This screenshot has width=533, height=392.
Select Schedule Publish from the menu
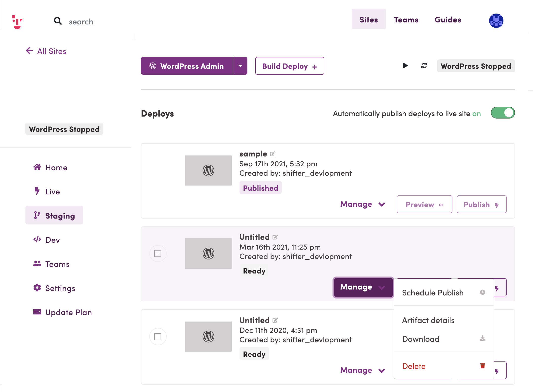444,292
